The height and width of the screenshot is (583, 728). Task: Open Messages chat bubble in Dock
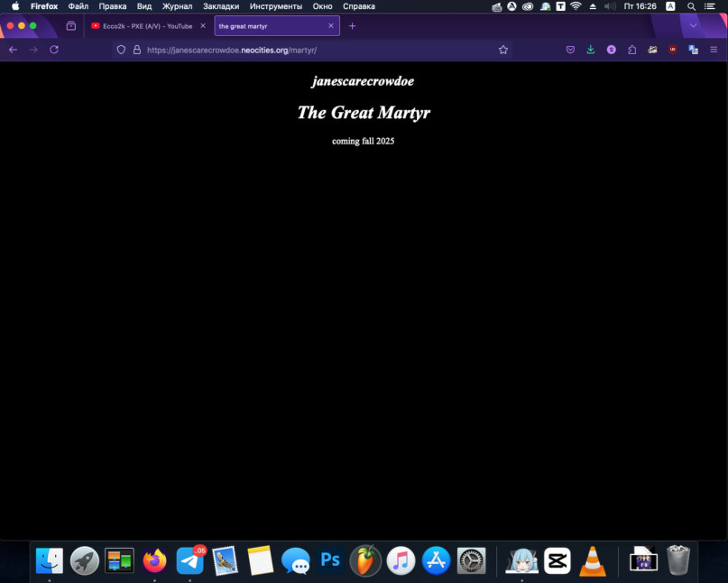click(295, 561)
